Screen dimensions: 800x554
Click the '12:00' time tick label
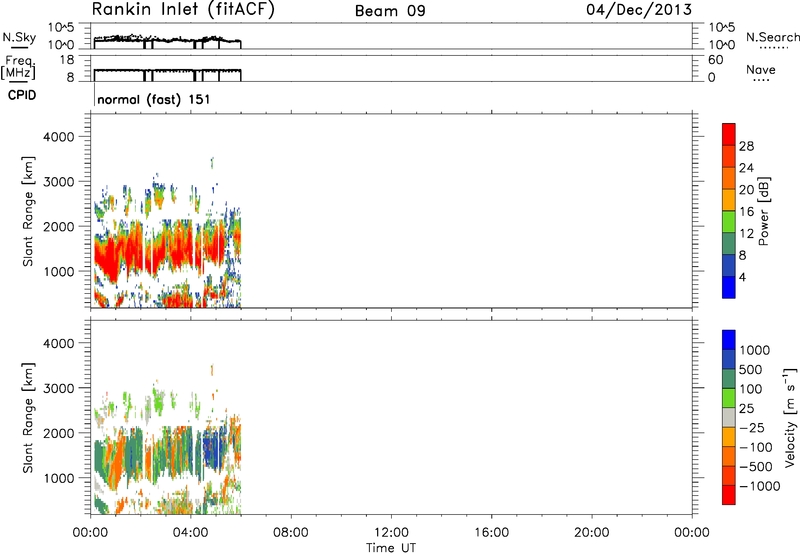[391, 533]
